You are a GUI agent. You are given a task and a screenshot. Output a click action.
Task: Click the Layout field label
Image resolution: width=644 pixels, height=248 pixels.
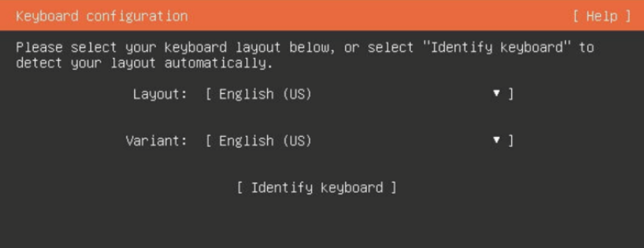160,94
